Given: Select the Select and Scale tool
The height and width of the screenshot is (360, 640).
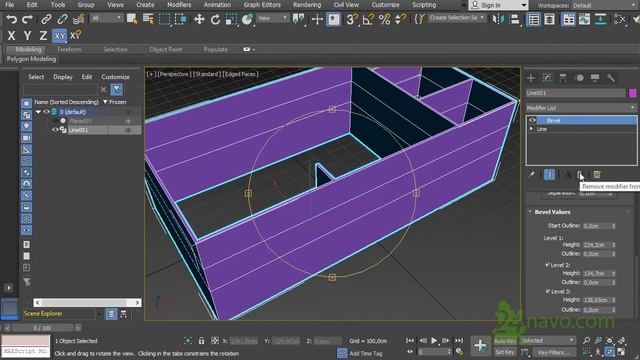Looking at the screenshot, I should point(231,19).
